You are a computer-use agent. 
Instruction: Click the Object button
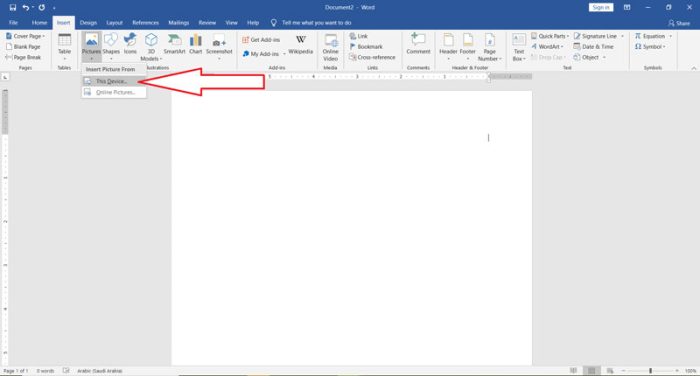tap(586, 57)
